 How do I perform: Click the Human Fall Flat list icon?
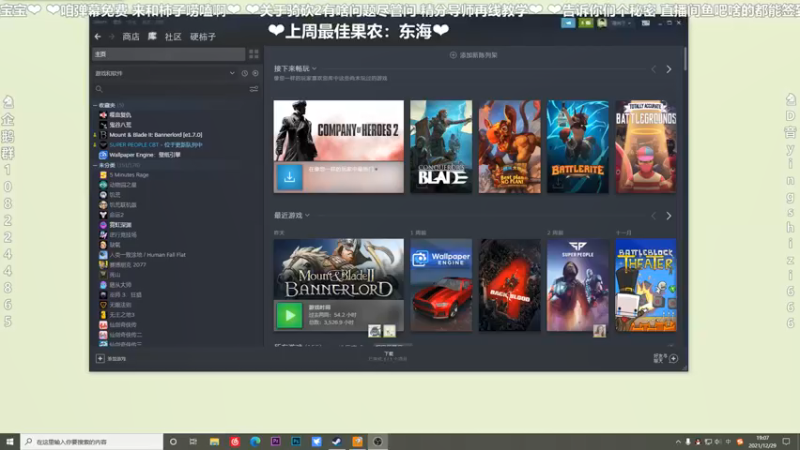(103, 255)
